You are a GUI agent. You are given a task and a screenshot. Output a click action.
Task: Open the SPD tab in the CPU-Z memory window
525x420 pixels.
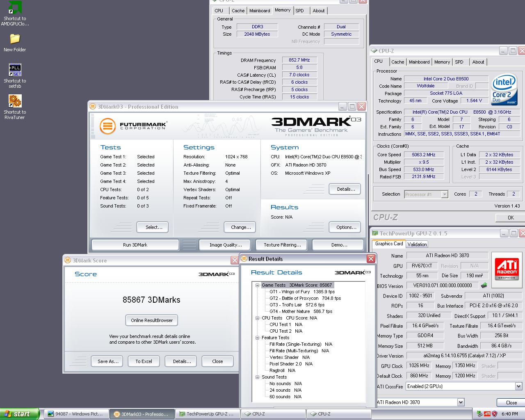[x=300, y=11]
